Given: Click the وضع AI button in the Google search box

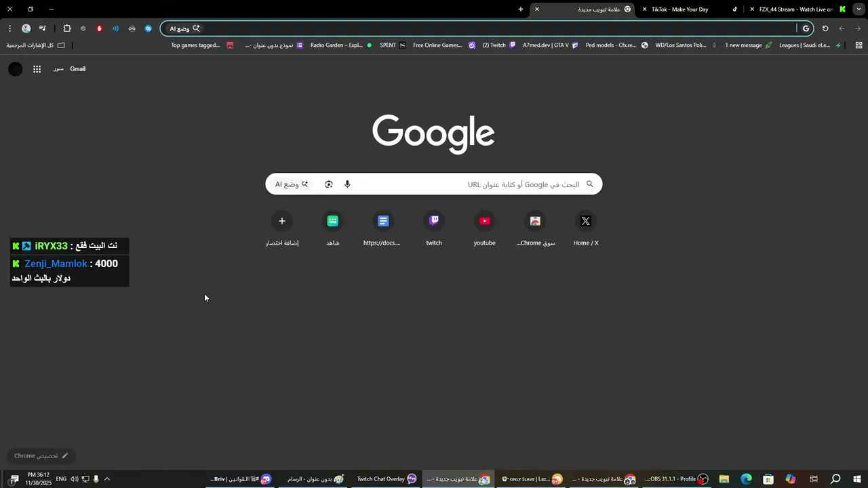Looking at the screenshot, I should point(292,184).
